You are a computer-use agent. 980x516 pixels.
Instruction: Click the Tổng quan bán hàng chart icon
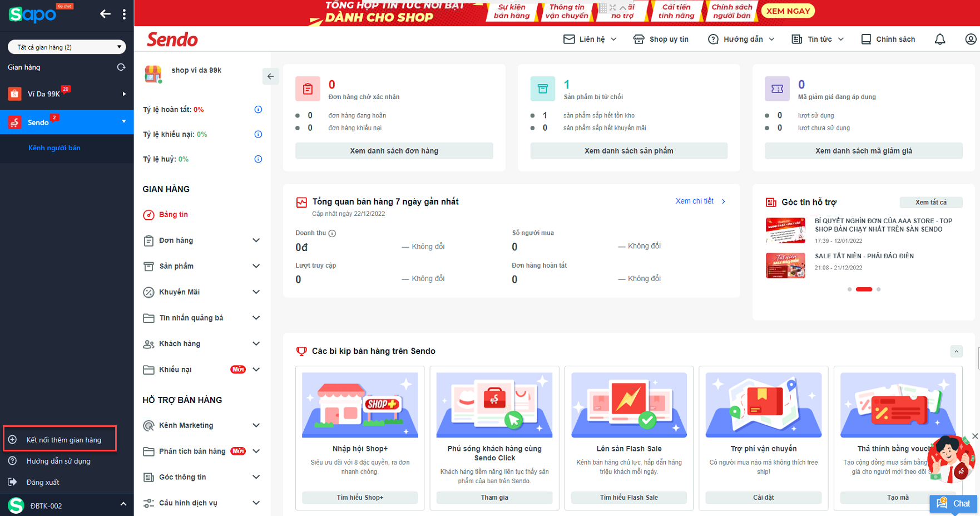pos(301,202)
